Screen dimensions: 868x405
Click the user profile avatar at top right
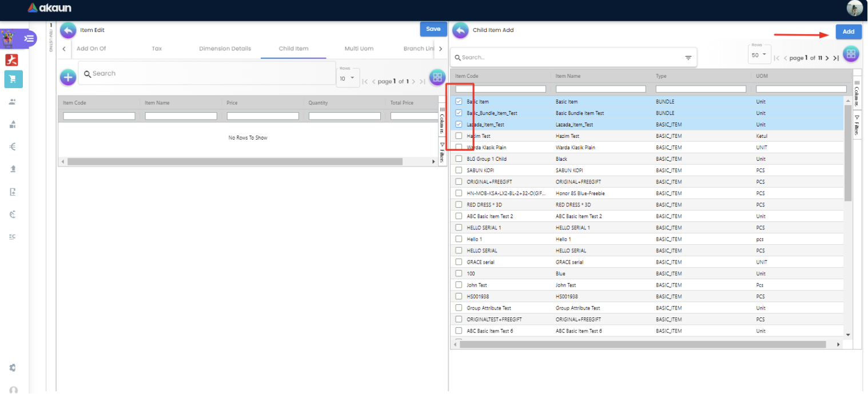tap(854, 8)
